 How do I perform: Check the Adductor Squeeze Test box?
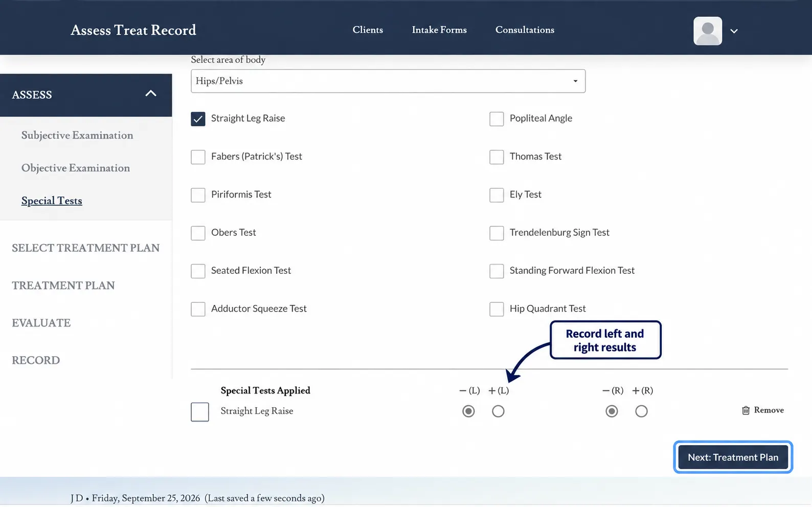[198, 309]
